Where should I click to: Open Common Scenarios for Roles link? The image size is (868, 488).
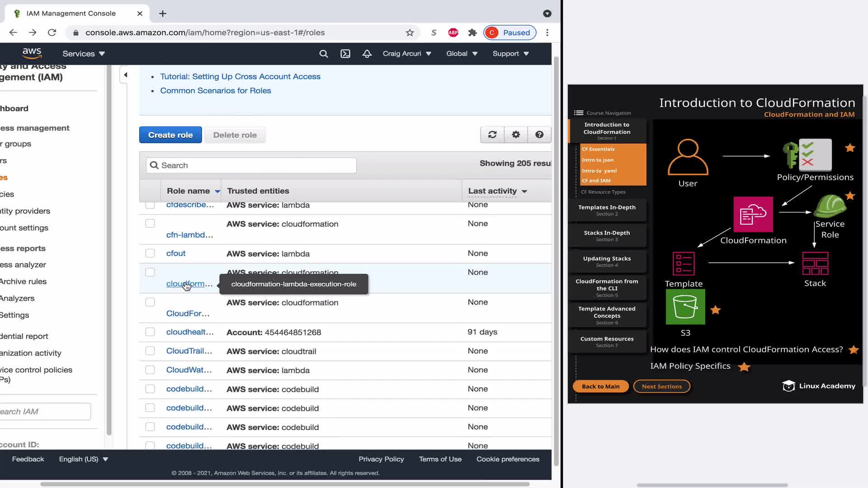click(216, 91)
